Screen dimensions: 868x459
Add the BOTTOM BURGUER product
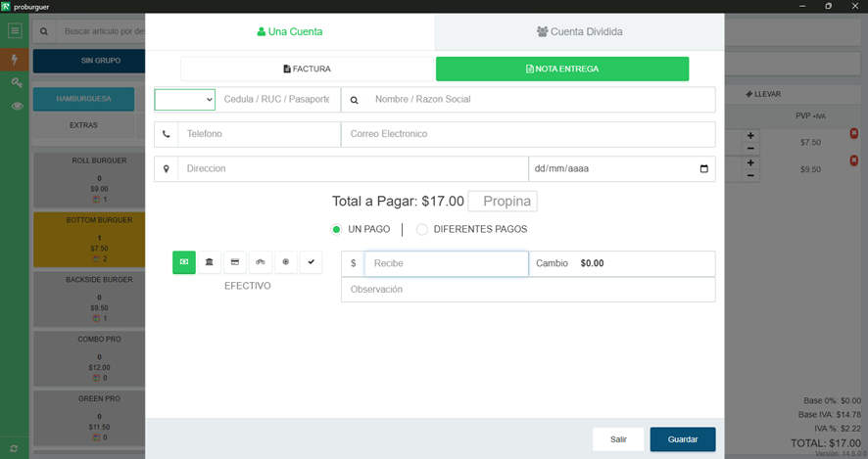pos(89,240)
